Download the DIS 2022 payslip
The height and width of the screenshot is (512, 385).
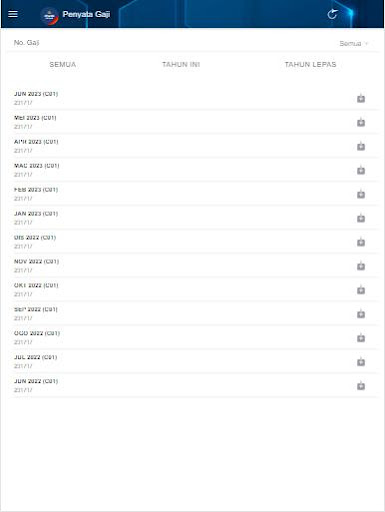coord(361,242)
